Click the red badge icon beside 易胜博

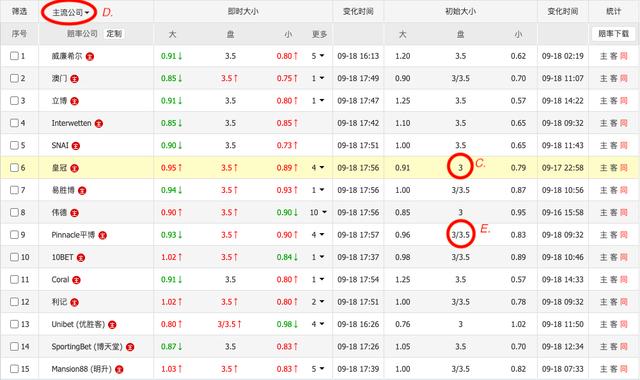tap(82, 191)
